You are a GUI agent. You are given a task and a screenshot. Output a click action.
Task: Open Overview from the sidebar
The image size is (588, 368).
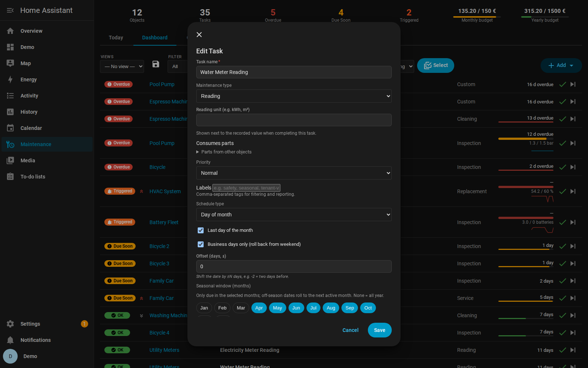47,31
